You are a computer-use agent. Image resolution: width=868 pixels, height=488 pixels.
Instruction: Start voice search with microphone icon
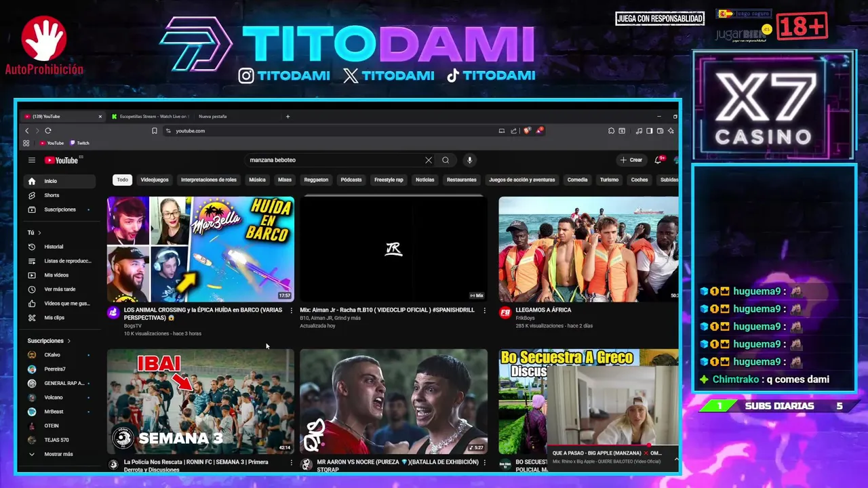point(469,160)
